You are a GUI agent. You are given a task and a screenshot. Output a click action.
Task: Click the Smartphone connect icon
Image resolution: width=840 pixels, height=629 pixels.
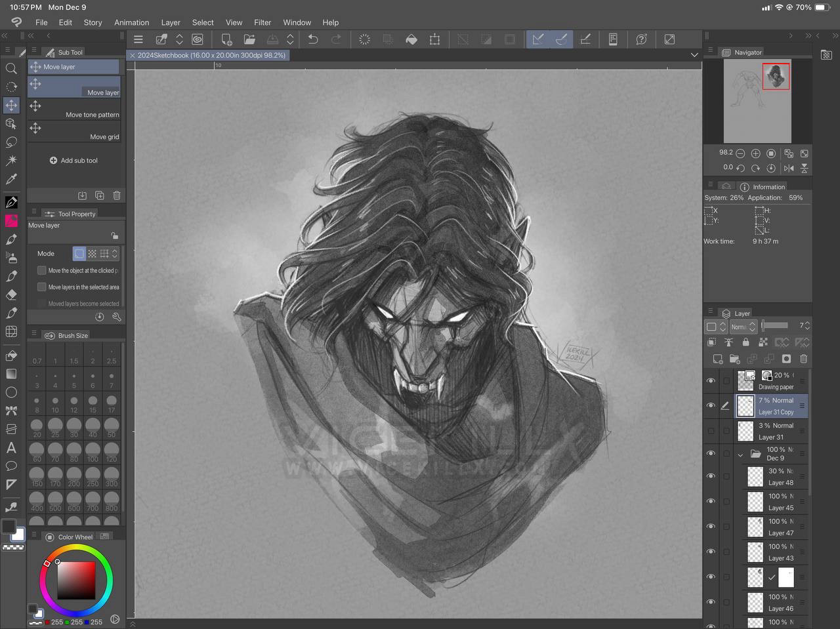point(613,39)
